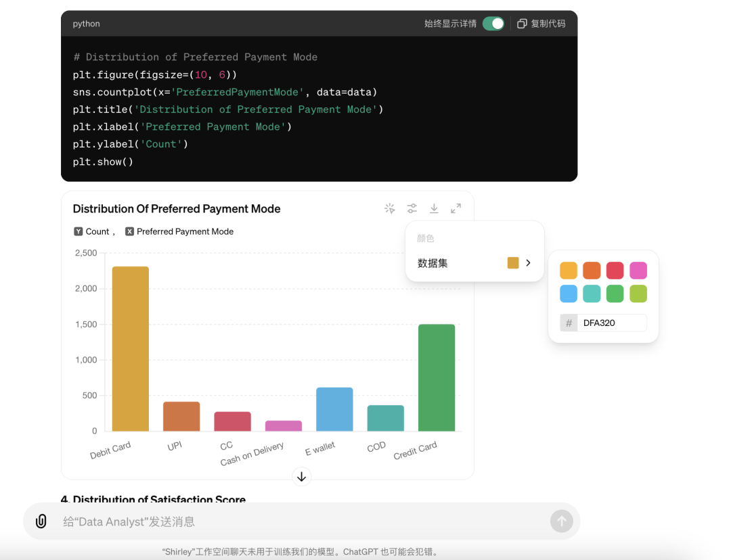The image size is (731, 560).
Task: Click the current 数据集 color square
Action: [513, 263]
